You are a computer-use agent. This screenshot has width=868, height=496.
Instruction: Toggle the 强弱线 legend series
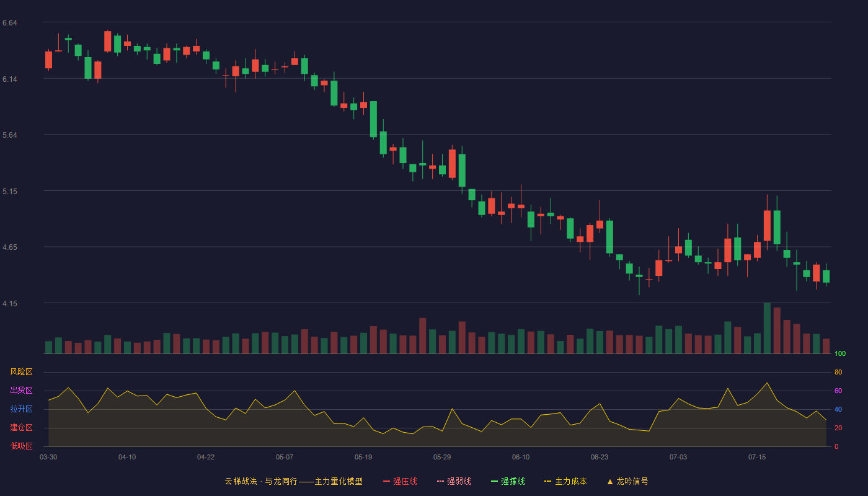pos(454,481)
